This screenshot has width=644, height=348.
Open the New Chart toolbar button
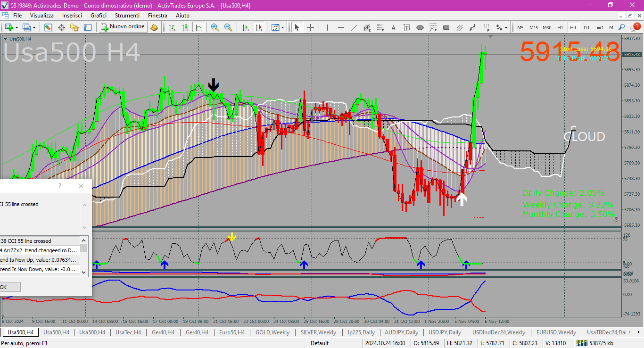pos(8,27)
